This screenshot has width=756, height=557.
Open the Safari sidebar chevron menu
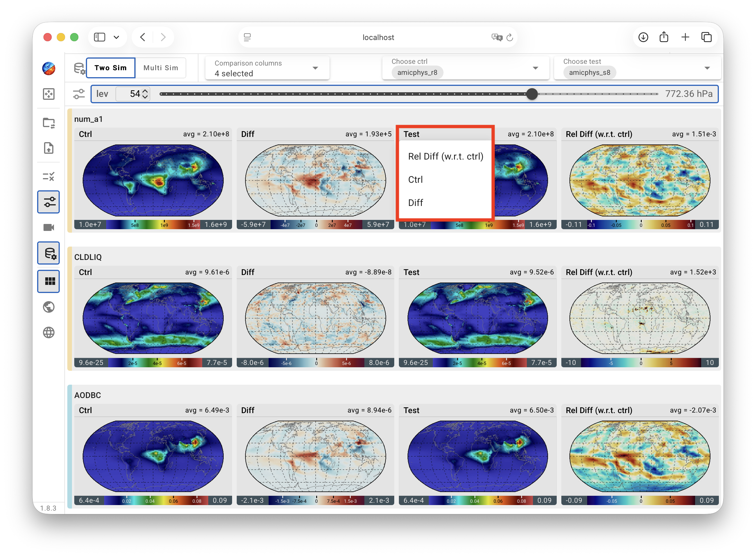pyautogui.click(x=116, y=37)
